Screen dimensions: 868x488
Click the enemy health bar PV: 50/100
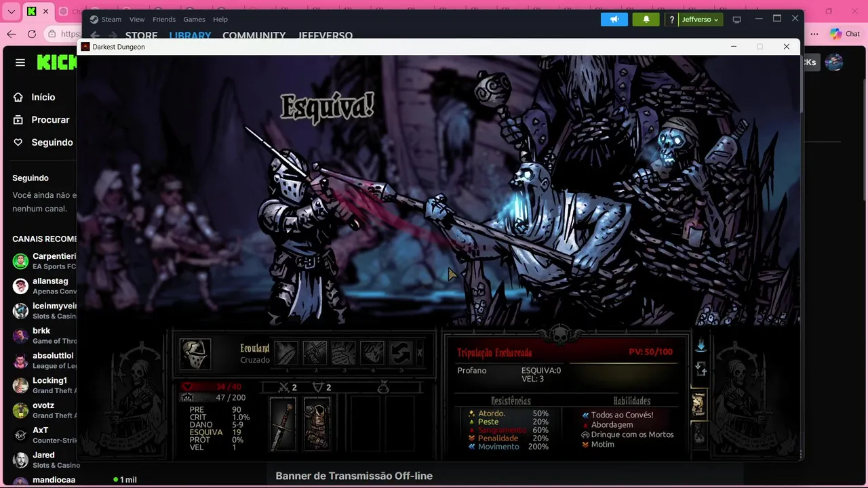(x=650, y=352)
